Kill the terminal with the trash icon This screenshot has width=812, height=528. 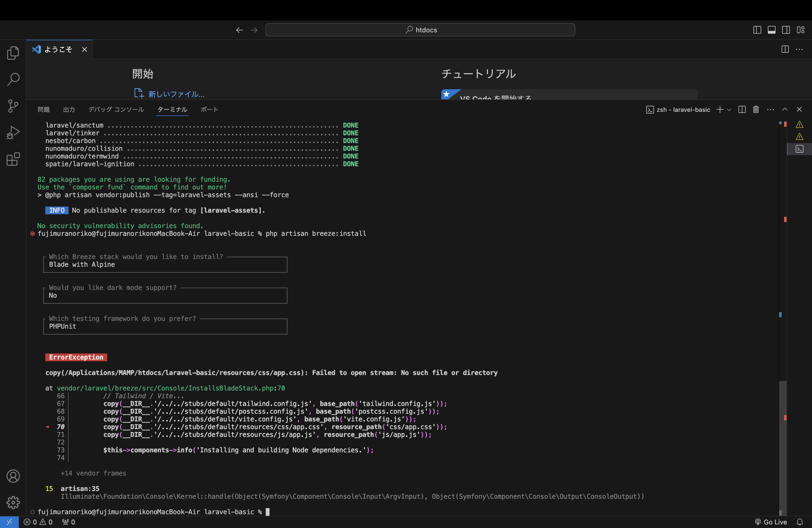click(x=755, y=109)
